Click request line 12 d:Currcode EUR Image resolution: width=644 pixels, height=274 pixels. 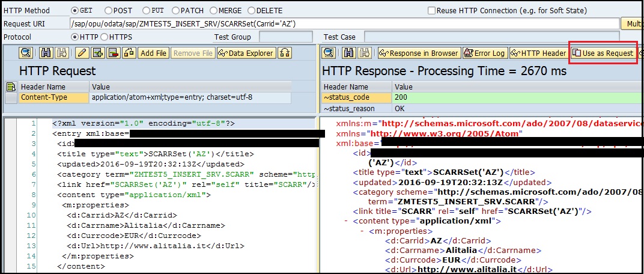tap(134, 236)
